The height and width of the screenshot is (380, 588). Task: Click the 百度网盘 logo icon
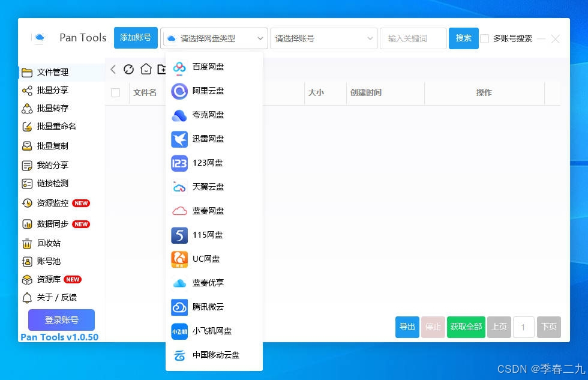(179, 67)
